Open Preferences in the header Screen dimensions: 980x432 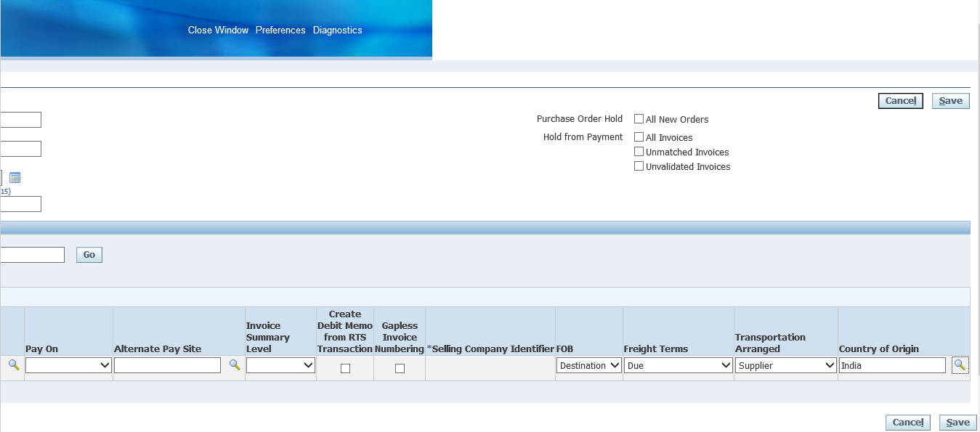[280, 30]
